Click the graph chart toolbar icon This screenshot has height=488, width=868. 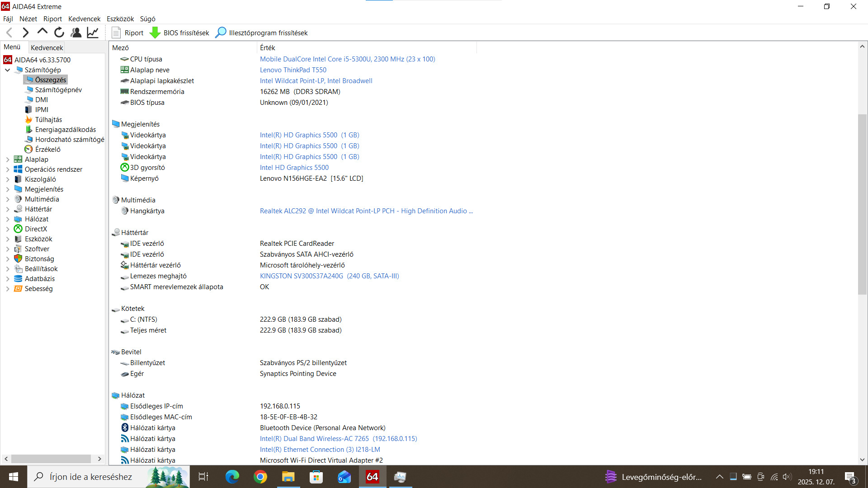coord(93,33)
